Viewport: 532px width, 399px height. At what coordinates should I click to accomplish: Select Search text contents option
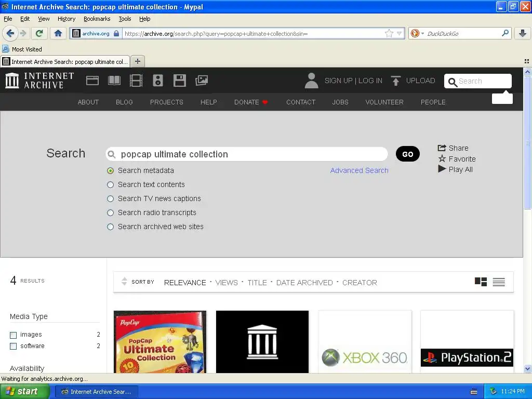tap(110, 184)
